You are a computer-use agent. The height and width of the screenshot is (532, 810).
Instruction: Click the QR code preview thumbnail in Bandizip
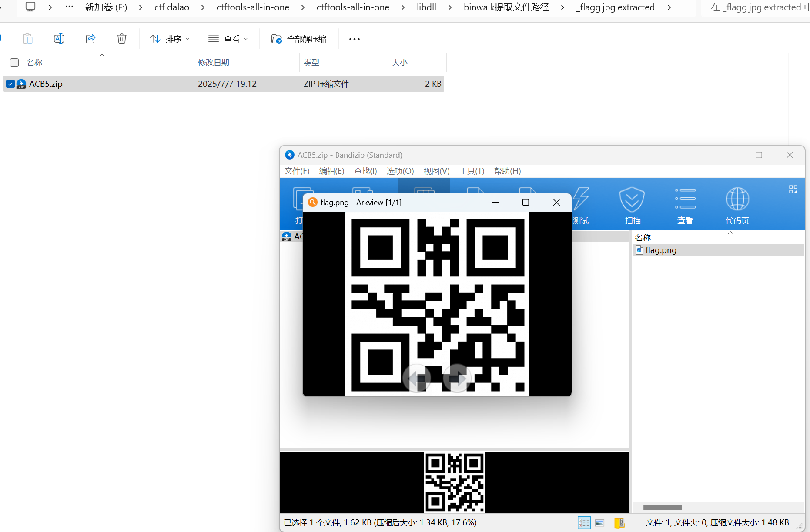click(454, 482)
